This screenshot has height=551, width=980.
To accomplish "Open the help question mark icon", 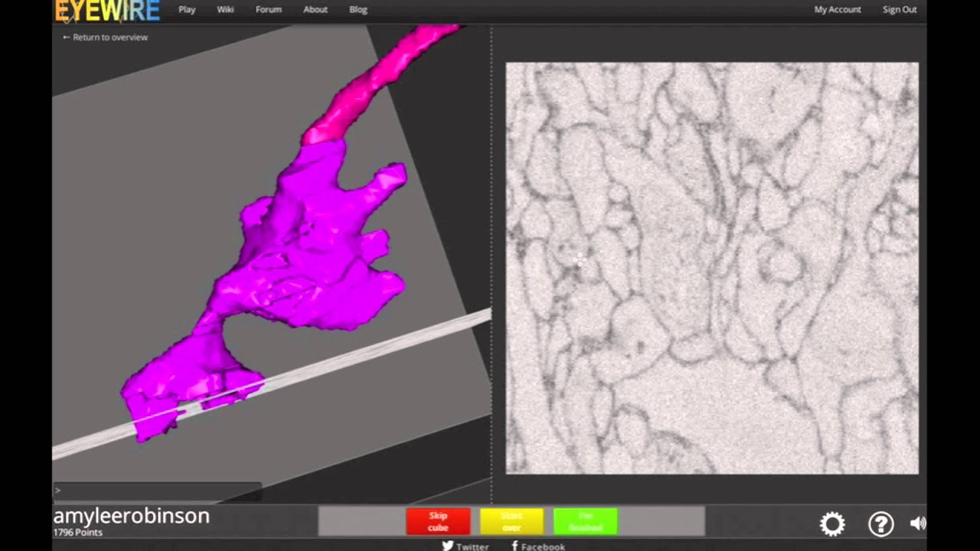I will click(880, 524).
